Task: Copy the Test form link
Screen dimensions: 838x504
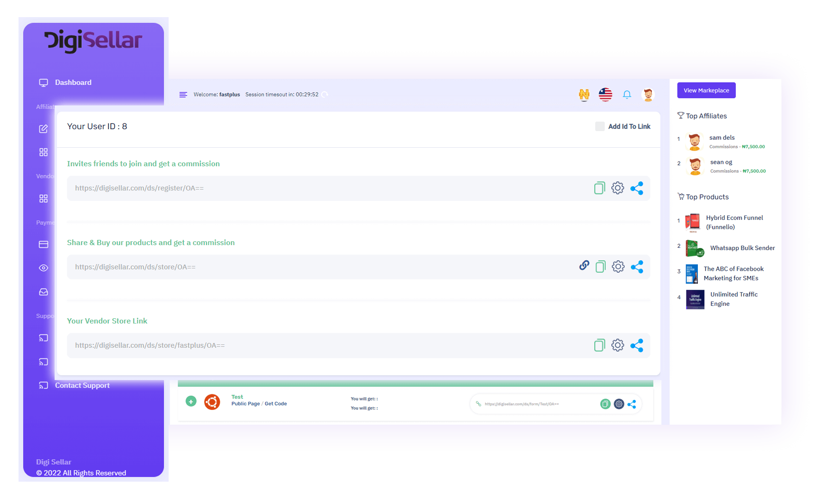Action: point(605,404)
